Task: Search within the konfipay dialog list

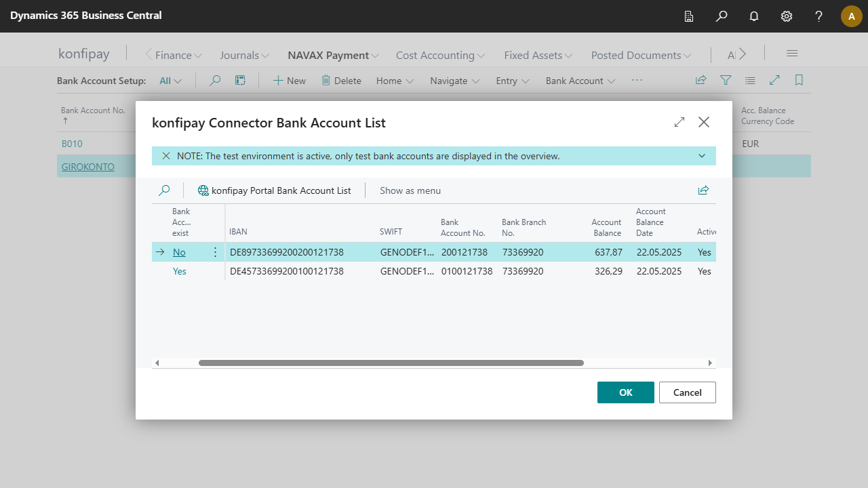Action: pos(164,190)
